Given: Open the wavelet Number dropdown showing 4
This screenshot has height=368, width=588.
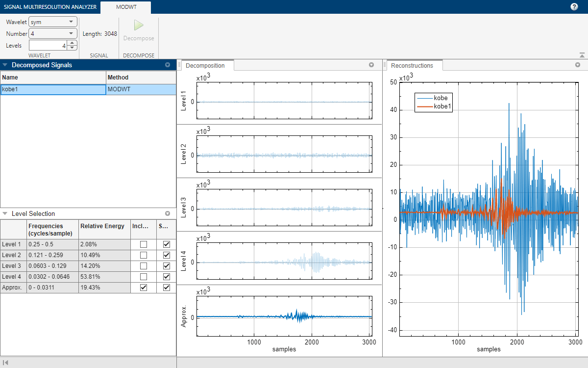Looking at the screenshot, I should tap(53, 34).
